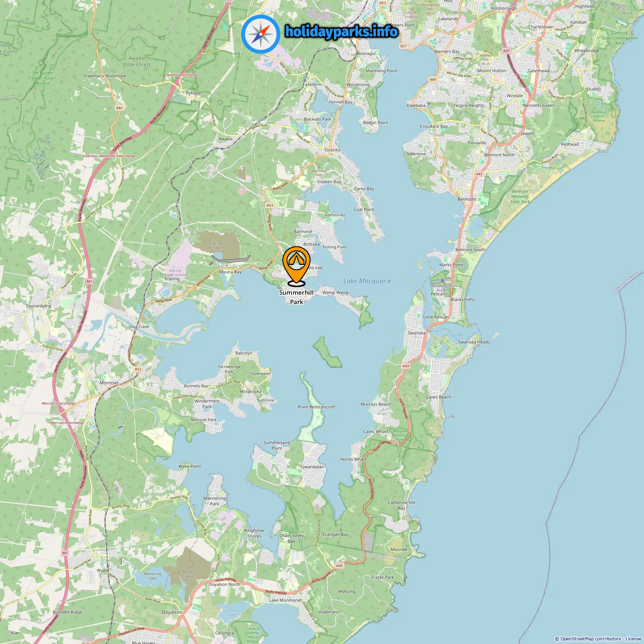Click the compass logo icon
The height and width of the screenshot is (644, 644).
(x=261, y=34)
